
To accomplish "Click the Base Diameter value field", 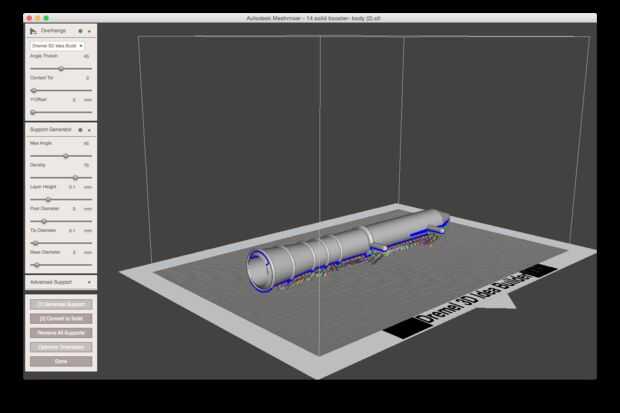I will click(x=74, y=252).
